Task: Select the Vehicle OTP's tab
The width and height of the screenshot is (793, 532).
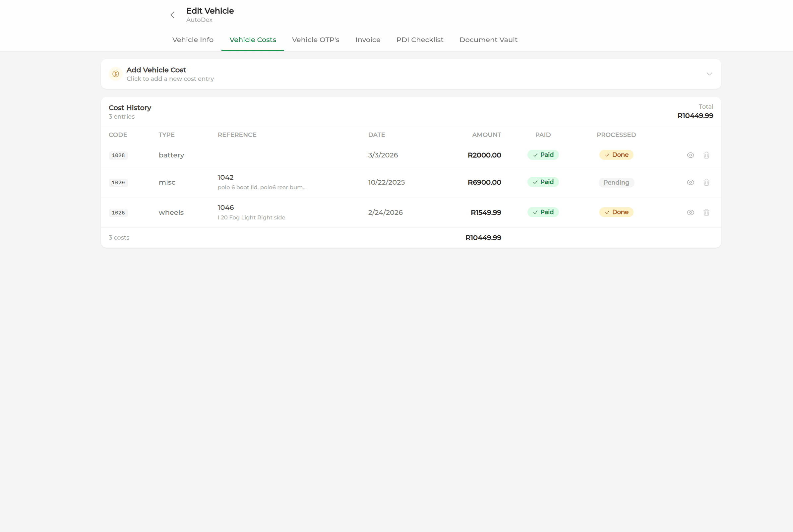Action: point(315,40)
